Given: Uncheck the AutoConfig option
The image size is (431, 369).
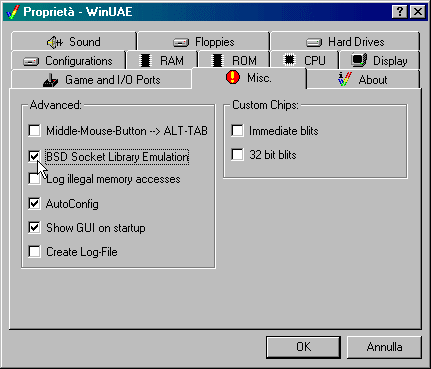Looking at the screenshot, I should click(x=34, y=203).
